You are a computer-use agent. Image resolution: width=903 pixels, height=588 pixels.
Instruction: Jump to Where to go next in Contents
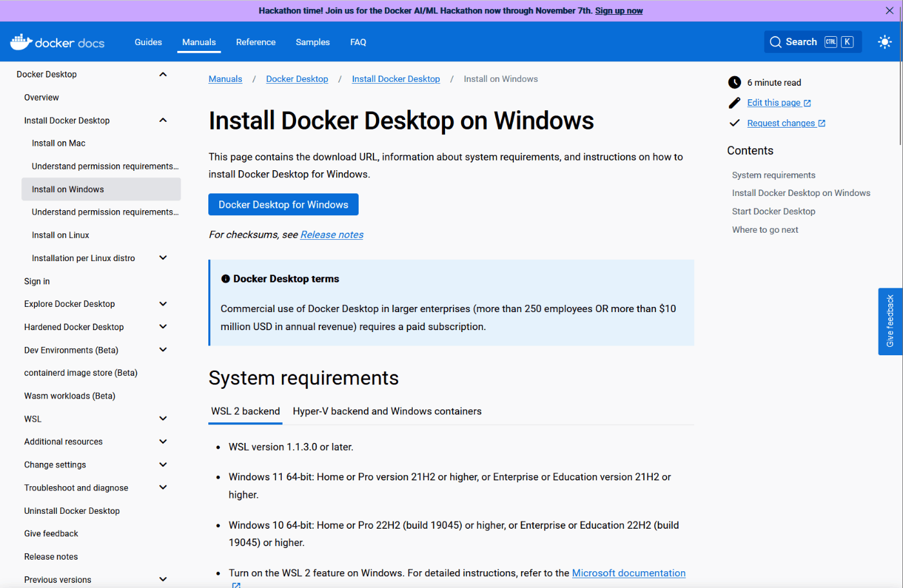(765, 230)
